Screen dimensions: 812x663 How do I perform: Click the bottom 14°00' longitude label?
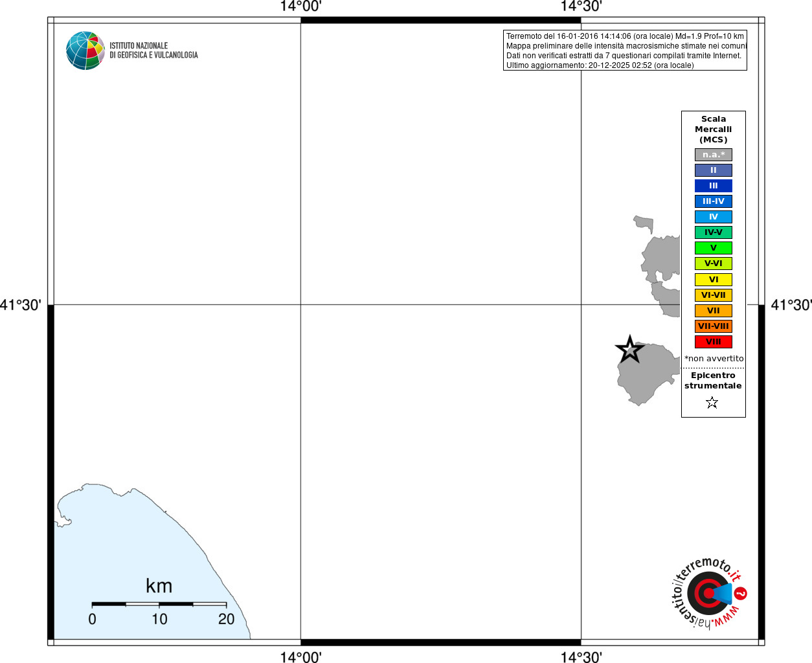click(300, 657)
